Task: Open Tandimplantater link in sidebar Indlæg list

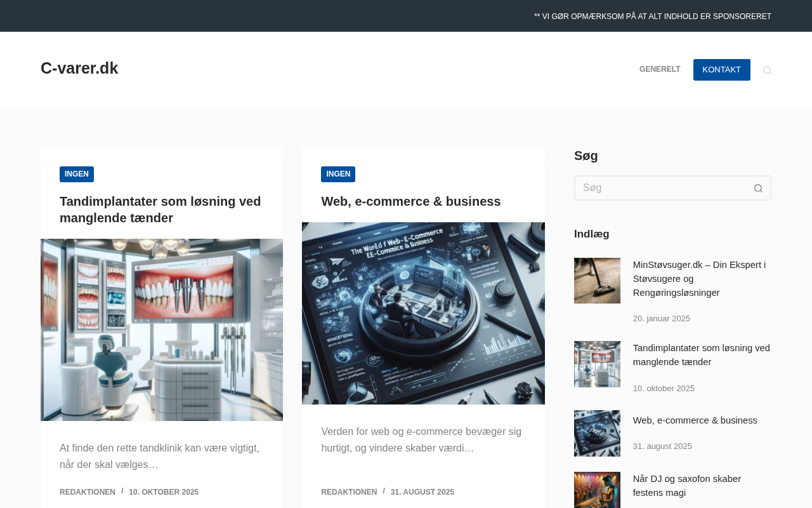Action: [x=701, y=355]
